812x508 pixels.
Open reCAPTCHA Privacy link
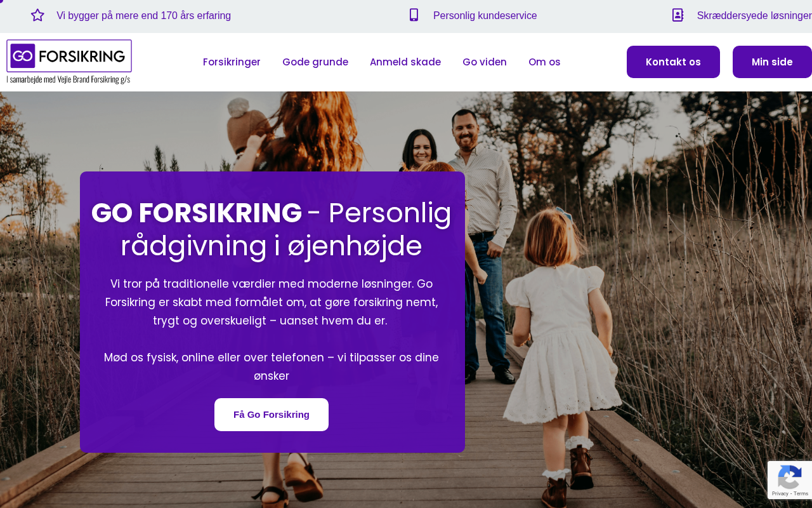click(780, 493)
